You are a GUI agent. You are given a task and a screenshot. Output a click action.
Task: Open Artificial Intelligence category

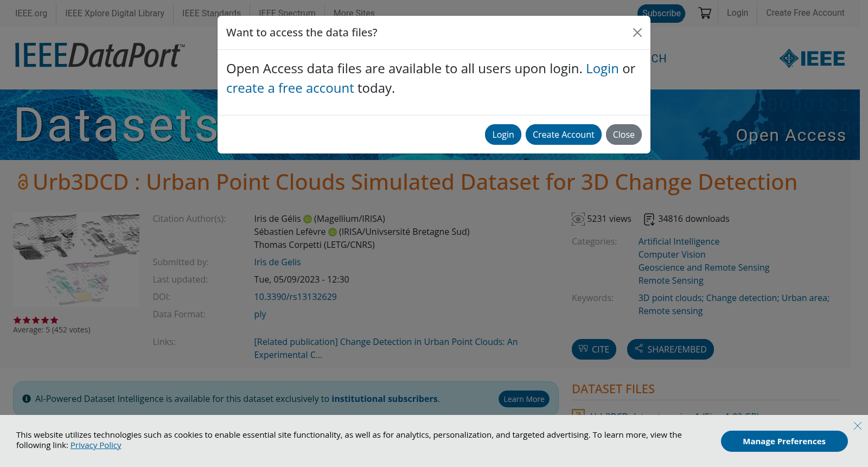(x=679, y=241)
